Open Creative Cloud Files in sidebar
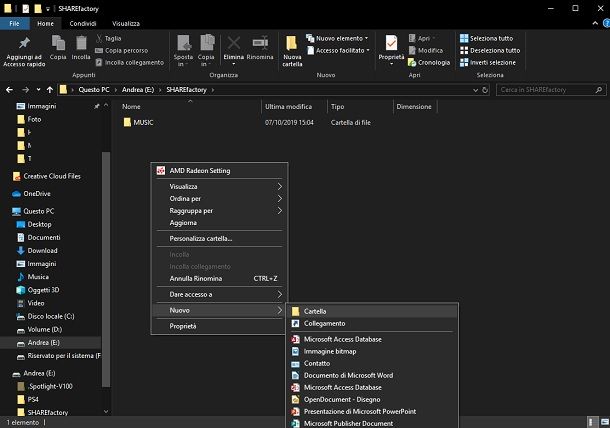The height and width of the screenshot is (428, 610). pos(47,176)
